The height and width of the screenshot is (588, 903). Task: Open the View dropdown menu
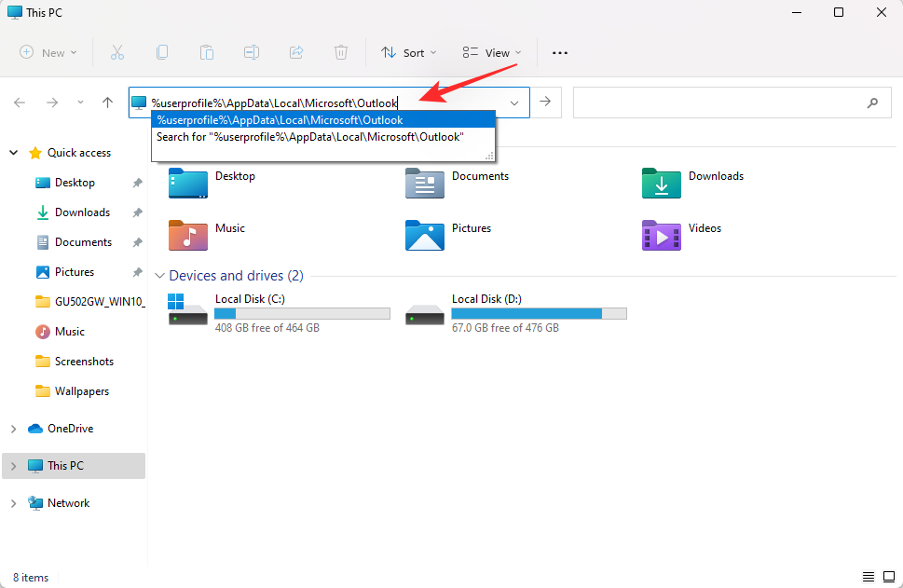pos(492,52)
